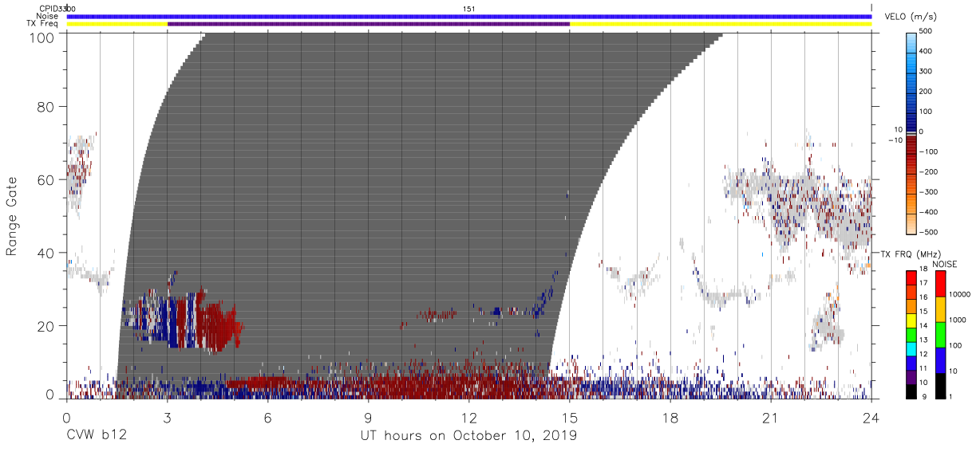Click y-axis Range Gate tick '40'
Viewport: 980px width, 452px height.
click(45, 253)
